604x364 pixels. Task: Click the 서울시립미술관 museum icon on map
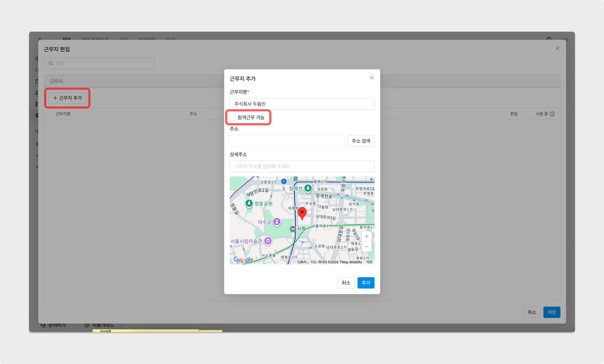[x=268, y=241]
